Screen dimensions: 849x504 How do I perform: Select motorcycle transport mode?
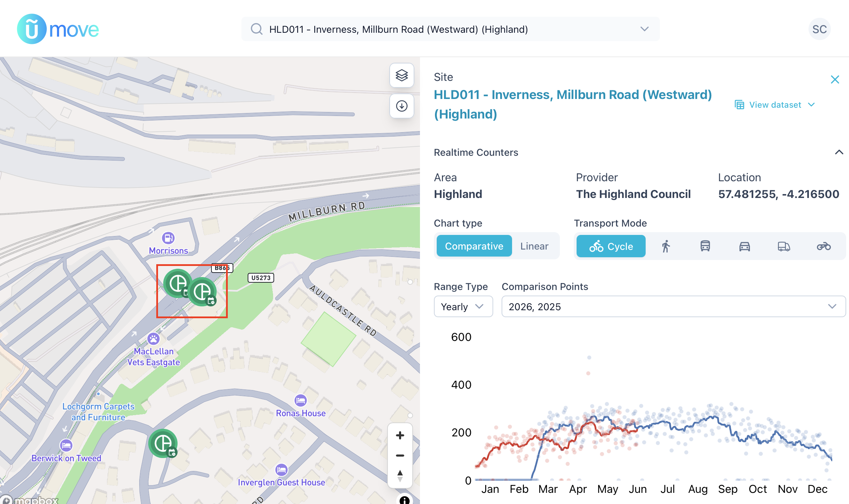click(x=824, y=246)
